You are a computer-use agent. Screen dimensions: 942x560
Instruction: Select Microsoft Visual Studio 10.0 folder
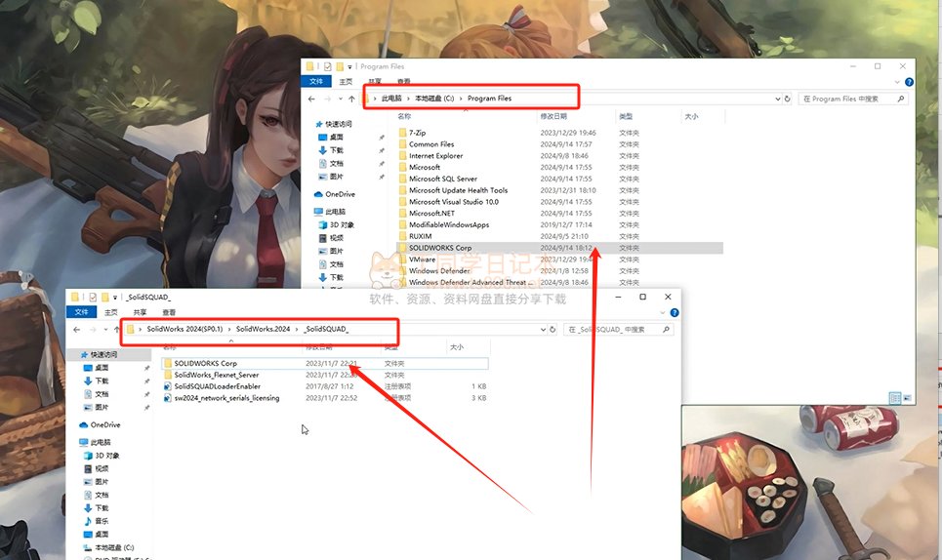[x=454, y=202]
